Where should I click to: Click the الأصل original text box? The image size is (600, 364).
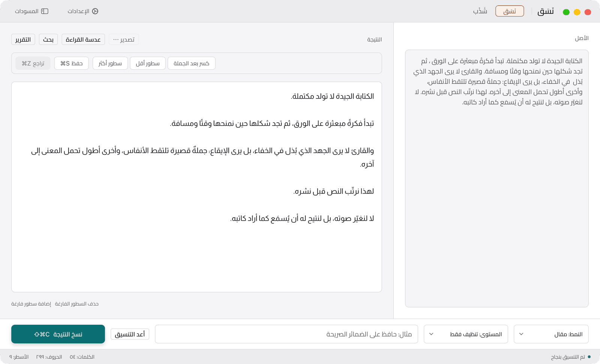496,178
